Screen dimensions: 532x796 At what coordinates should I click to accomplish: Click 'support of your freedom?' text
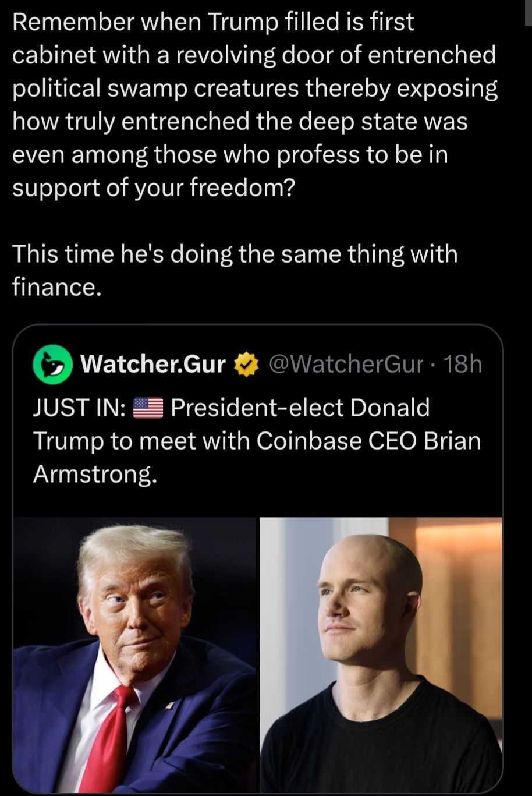(154, 189)
